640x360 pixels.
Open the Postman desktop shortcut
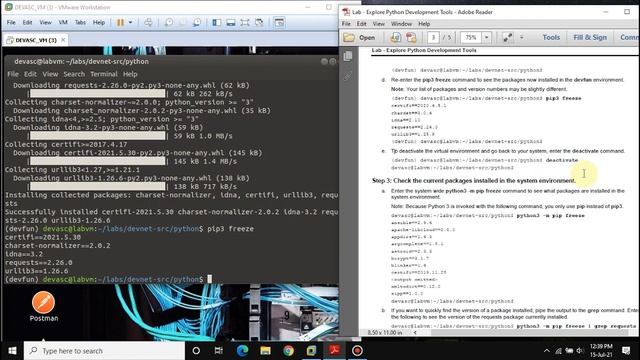coord(44,306)
